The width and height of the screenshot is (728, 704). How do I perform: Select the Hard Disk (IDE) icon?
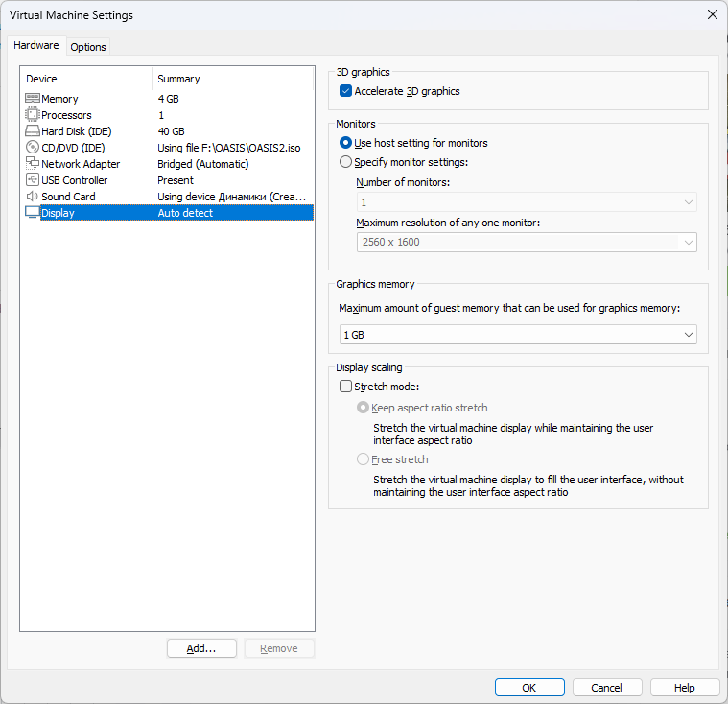pos(32,131)
